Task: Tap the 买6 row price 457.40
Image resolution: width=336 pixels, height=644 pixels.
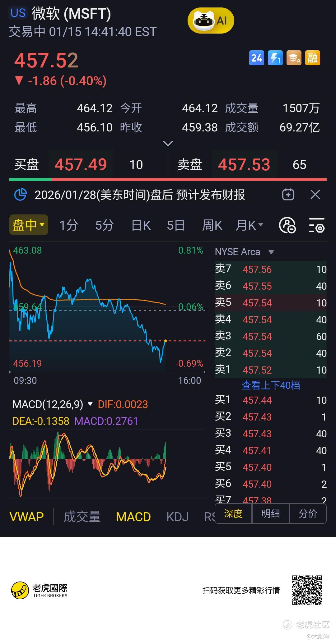Action: [x=257, y=484]
